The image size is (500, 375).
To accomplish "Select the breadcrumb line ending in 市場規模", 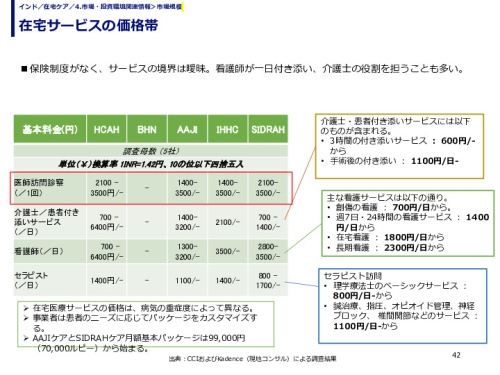I will point(100,6).
